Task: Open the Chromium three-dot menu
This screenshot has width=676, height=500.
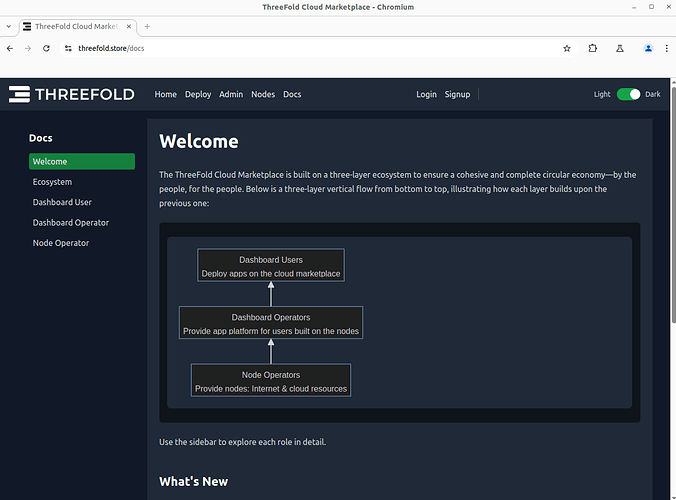Action: pyautogui.click(x=667, y=48)
